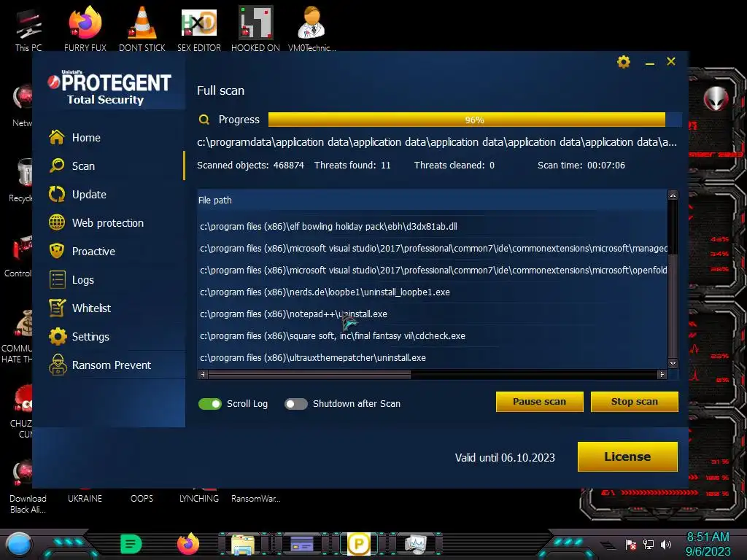This screenshot has width=747, height=560.
Task: Open settings via title bar gear icon
Action: pos(624,62)
